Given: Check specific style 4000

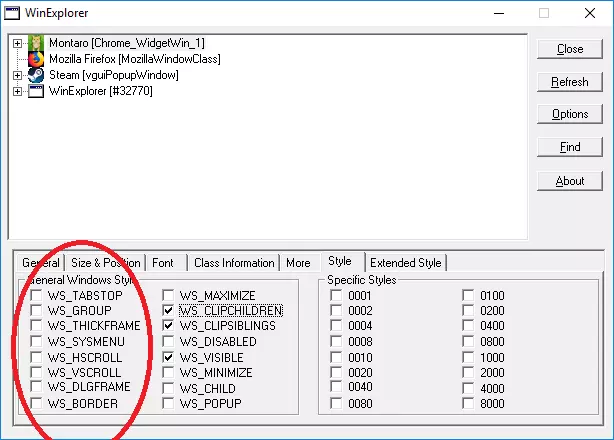Looking at the screenshot, I should coord(468,388).
